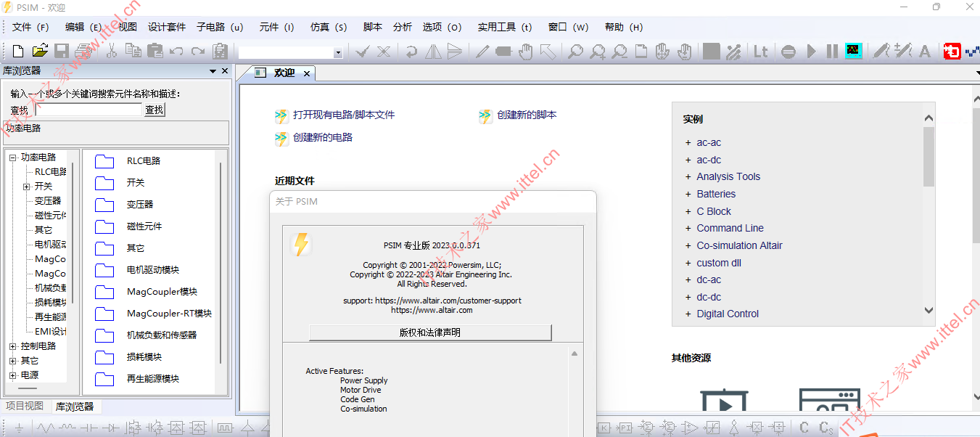Click 打开现有电路/脚本文件 link
980x437 pixels.
tap(344, 115)
